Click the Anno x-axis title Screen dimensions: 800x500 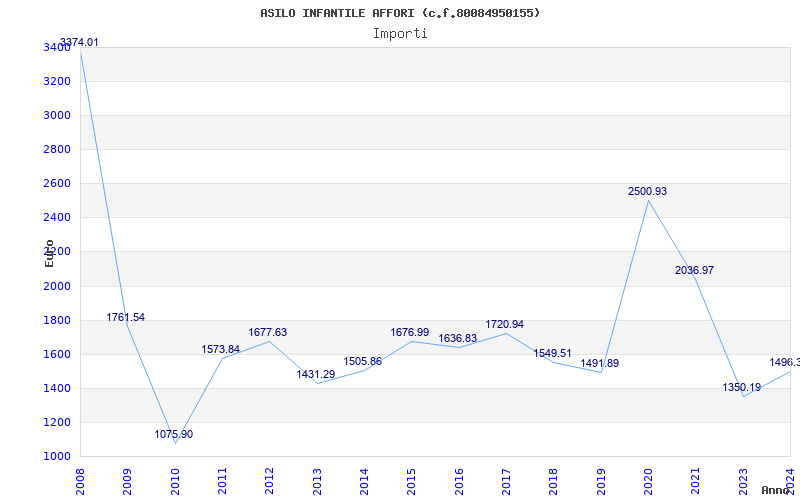(775, 490)
